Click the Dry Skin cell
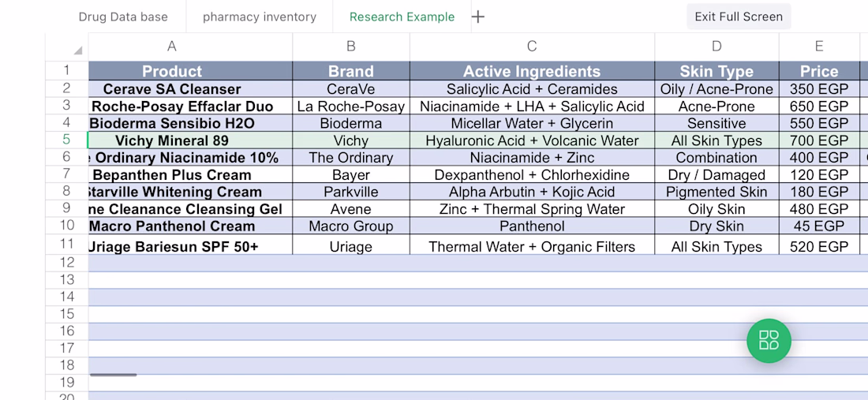Viewport: 868px width, 400px height. tap(716, 226)
